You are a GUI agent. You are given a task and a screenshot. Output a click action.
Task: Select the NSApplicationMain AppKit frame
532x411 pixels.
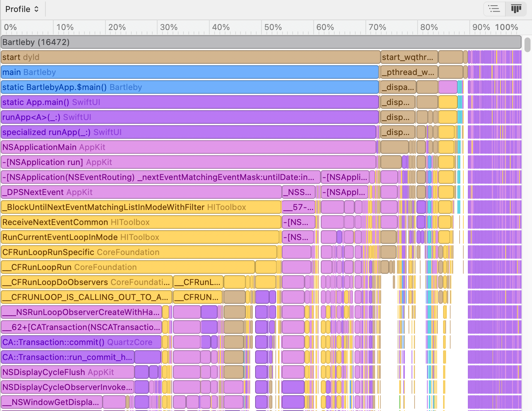point(188,147)
